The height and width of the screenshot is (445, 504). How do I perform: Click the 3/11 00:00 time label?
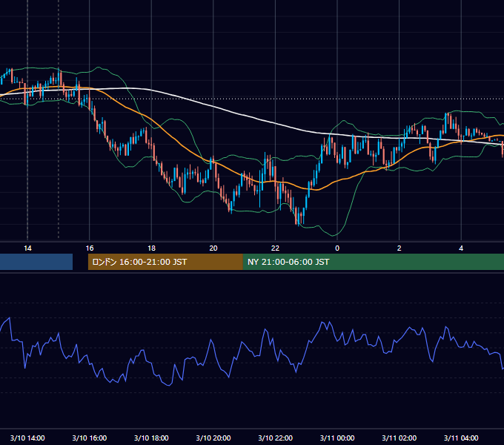coord(337,438)
